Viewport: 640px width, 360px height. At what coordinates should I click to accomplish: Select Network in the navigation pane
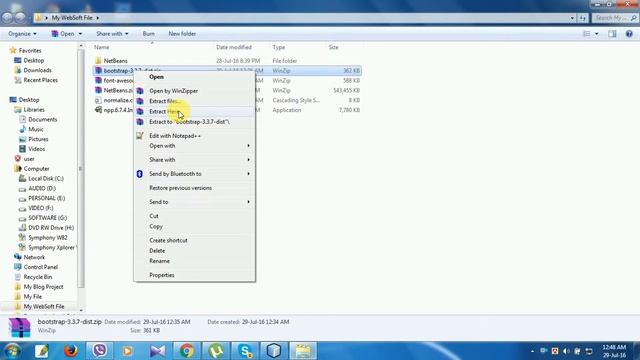tap(34, 257)
